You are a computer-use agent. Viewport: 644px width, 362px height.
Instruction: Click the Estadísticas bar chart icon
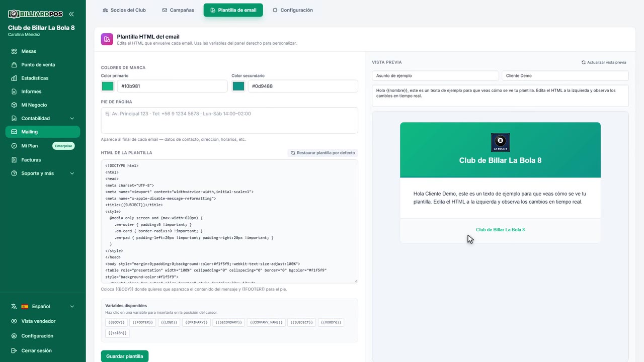(14, 78)
